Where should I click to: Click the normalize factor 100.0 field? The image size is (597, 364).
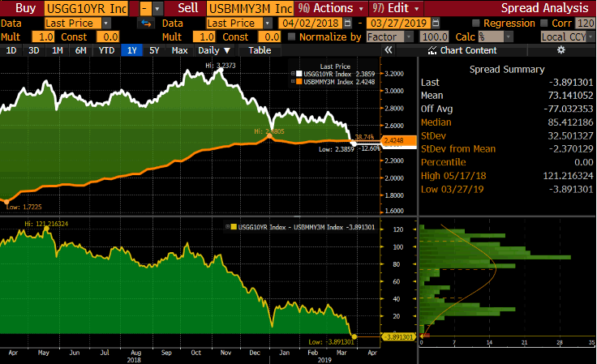click(x=434, y=37)
